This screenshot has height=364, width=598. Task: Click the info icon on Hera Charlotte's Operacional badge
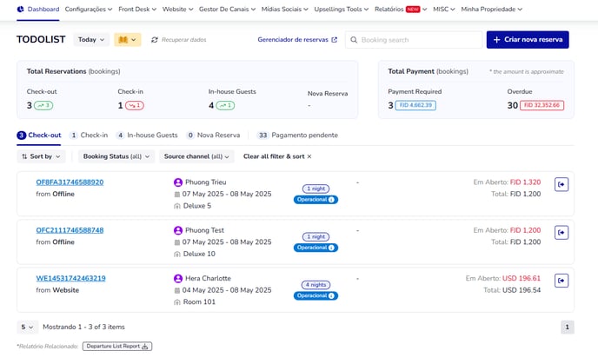coord(331,295)
